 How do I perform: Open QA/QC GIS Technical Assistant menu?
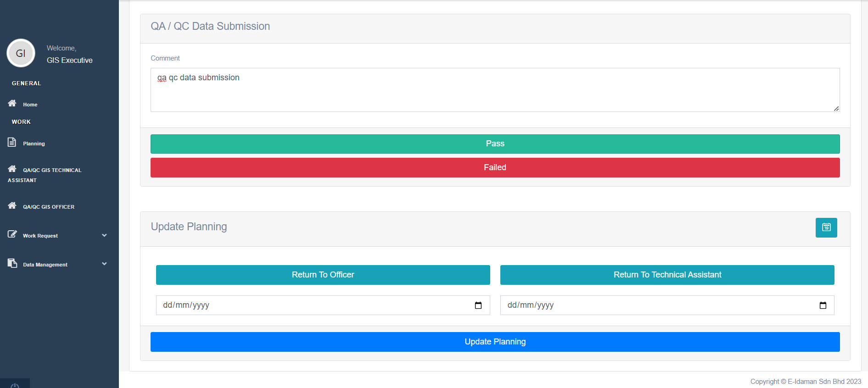pos(52,170)
